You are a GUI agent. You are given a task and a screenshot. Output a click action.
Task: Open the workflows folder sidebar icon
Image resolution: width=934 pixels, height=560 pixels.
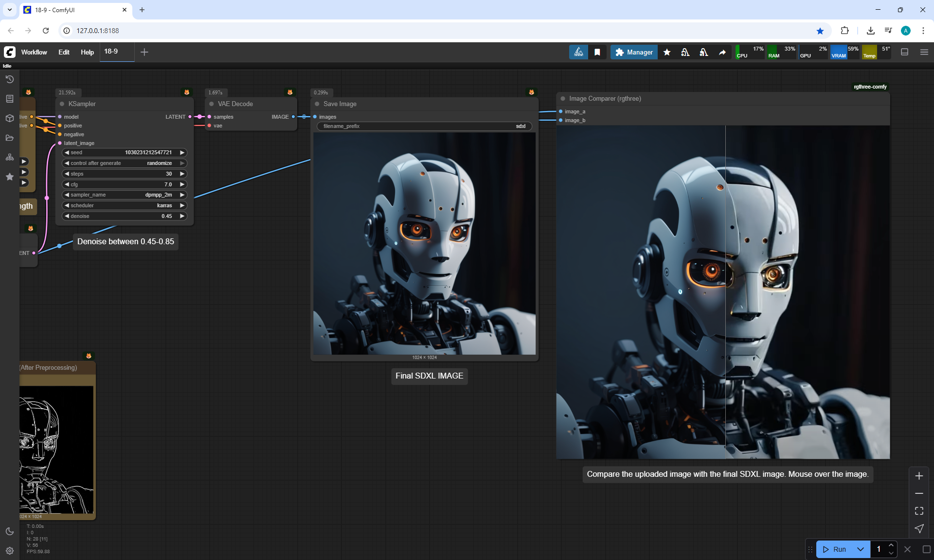tap(9, 138)
